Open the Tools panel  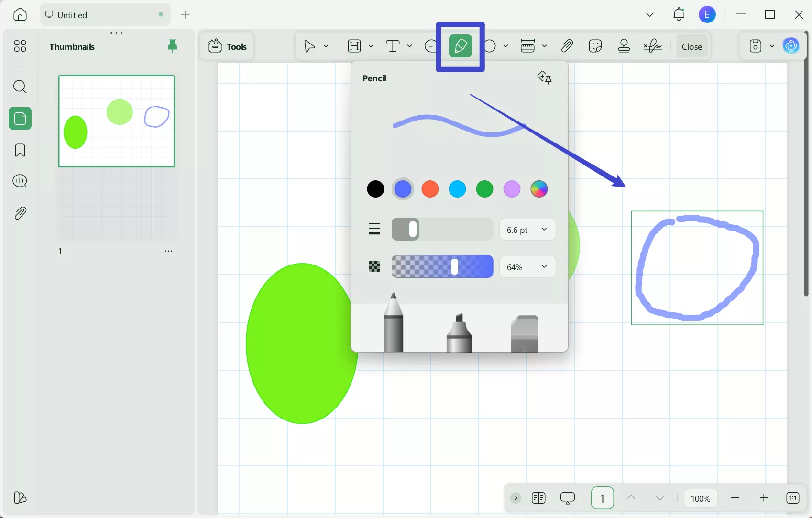pyautogui.click(x=227, y=46)
